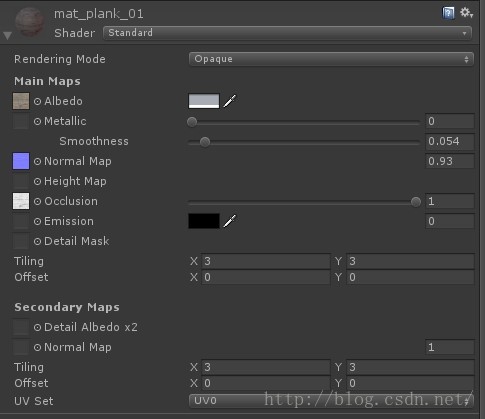Open the Albedo color swatch
Image resolution: width=485 pixels, height=419 pixels.
pos(204,101)
